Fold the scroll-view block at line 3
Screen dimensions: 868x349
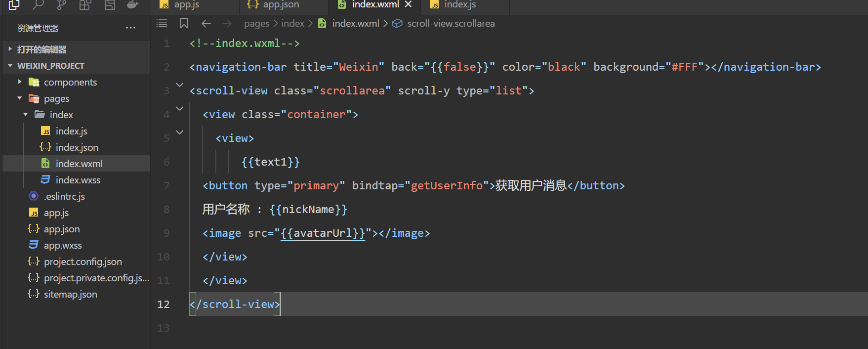click(180, 85)
